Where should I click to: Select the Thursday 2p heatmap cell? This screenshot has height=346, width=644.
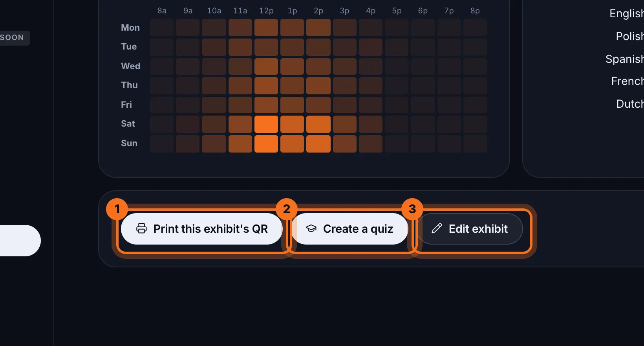click(x=318, y=86)
